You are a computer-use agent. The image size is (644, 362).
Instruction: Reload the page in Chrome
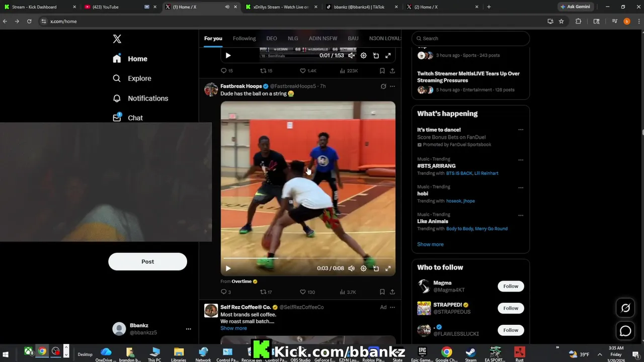[29, 21]
